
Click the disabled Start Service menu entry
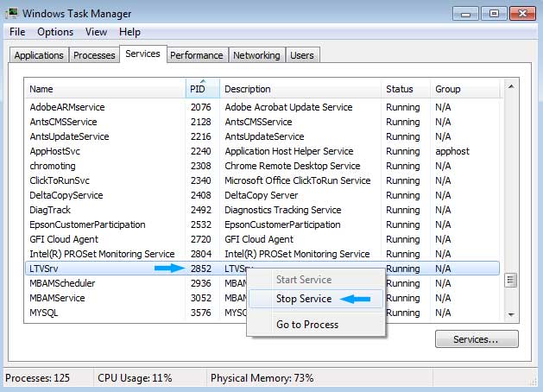click(x=315, y=280)
